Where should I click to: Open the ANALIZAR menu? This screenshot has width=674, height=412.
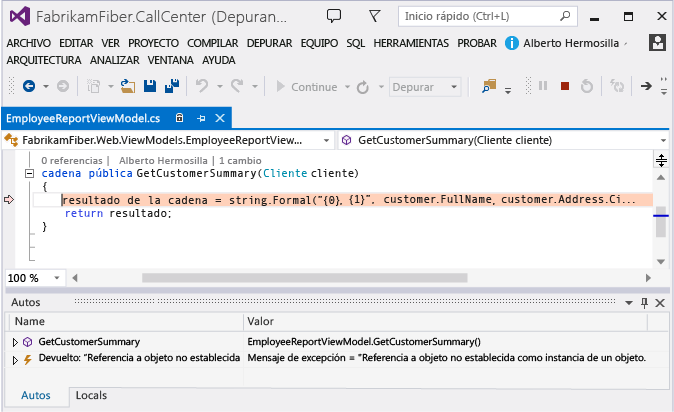pos(114,60)
